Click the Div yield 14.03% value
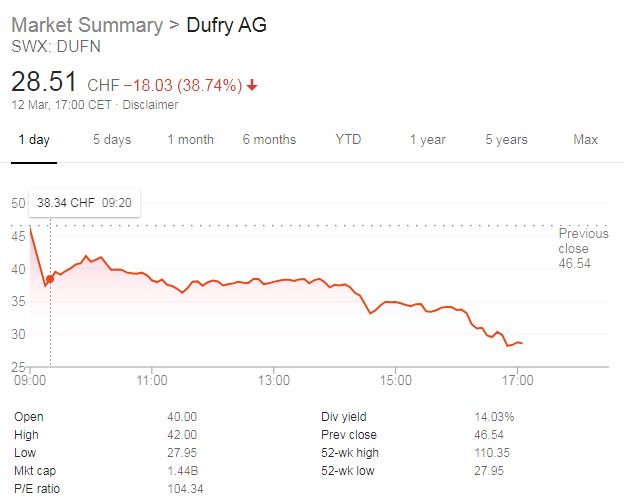 [494, 417]
